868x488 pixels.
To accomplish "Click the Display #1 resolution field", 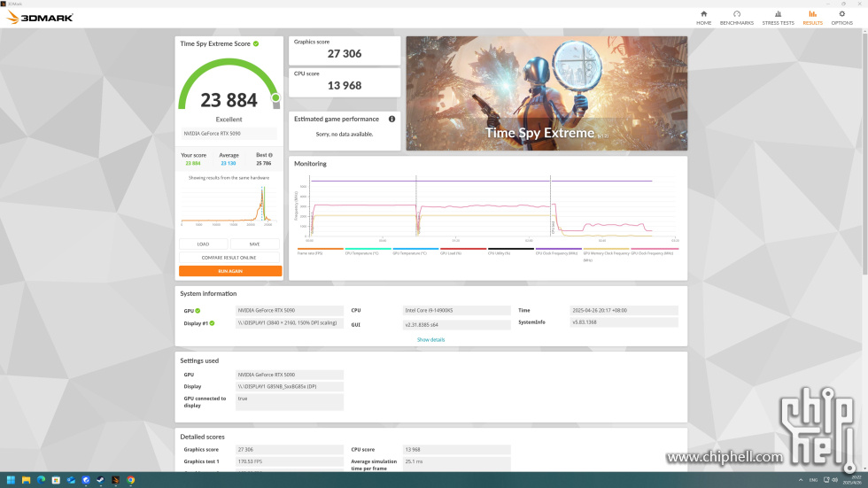I will (x=290, y=323).
